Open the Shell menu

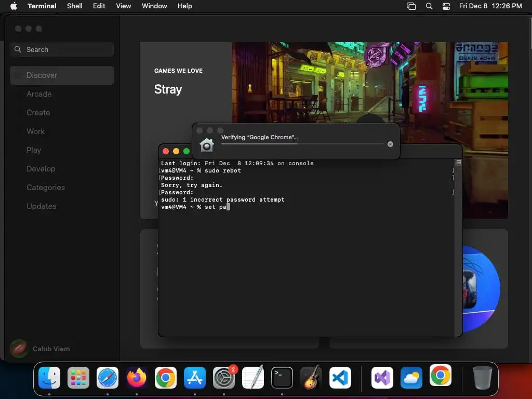coord(74,6)
